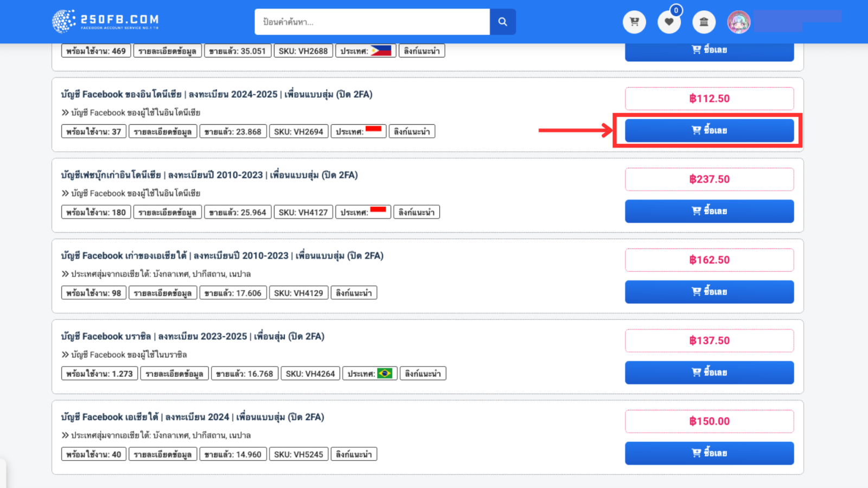Focus the search field 'ป้อนคำค้นหา...'

point(372,22)
